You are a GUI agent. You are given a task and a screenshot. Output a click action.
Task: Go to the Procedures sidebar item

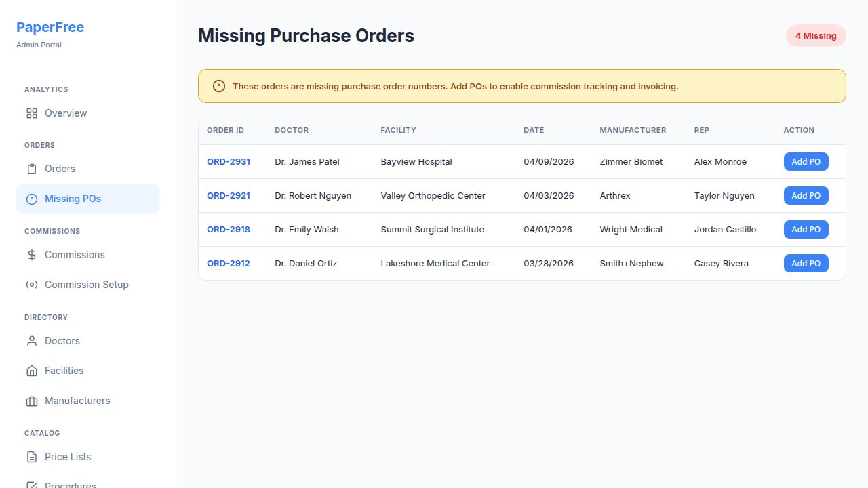coord(70,484)
